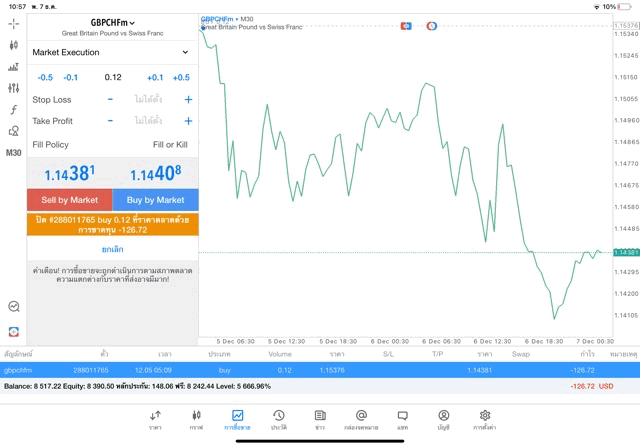The height and width of the screenshot is (447, 640).
Task: Tap the 1.14381 current price tag on axis
Action: tap(626, 252)
